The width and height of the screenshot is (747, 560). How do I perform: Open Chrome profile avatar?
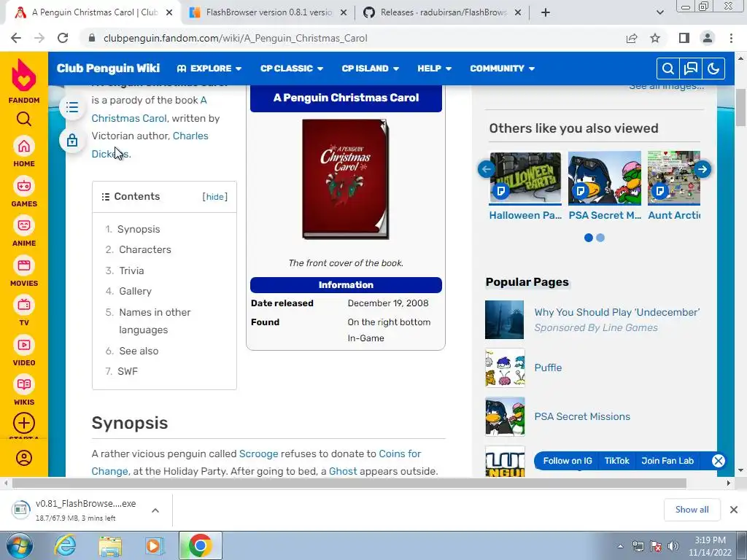708,38
